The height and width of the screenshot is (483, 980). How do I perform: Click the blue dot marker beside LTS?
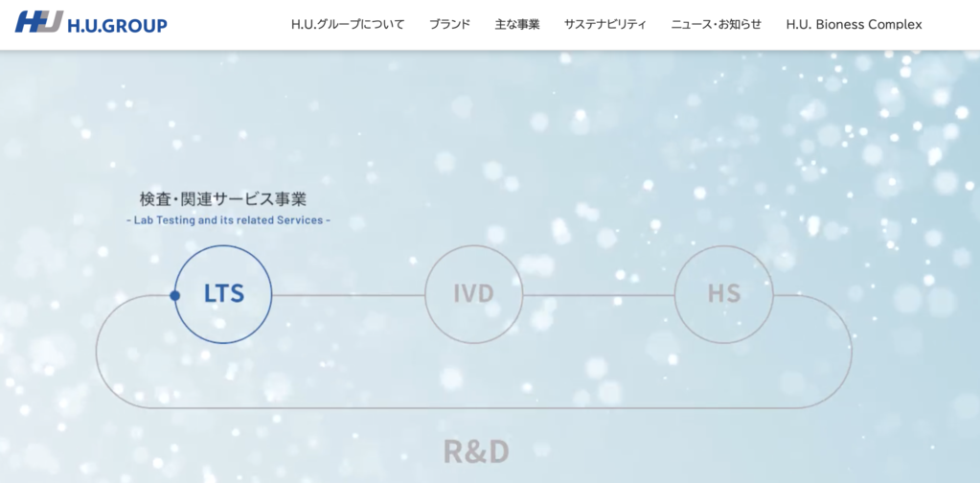(175, 295)
